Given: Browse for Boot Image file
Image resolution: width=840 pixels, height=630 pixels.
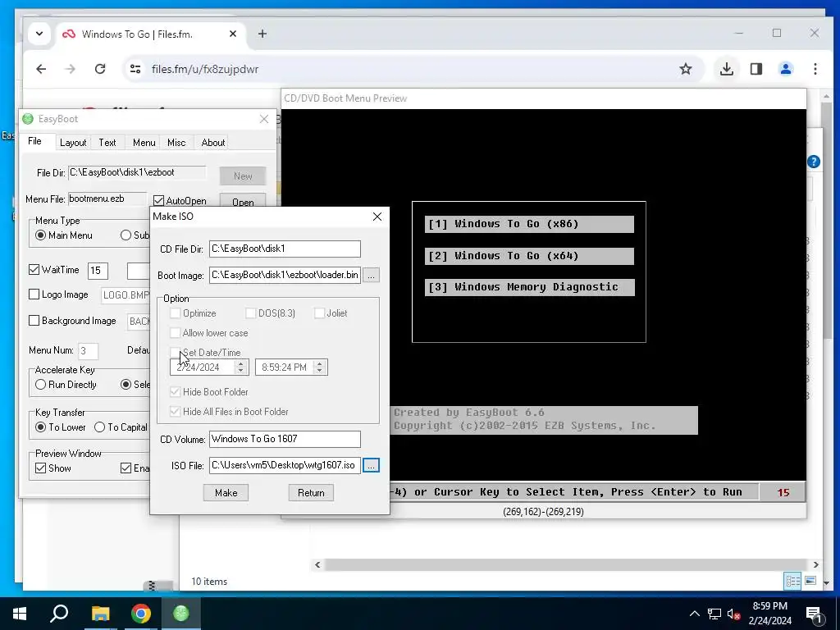Looking at the screenshot, I should point(371,275).
